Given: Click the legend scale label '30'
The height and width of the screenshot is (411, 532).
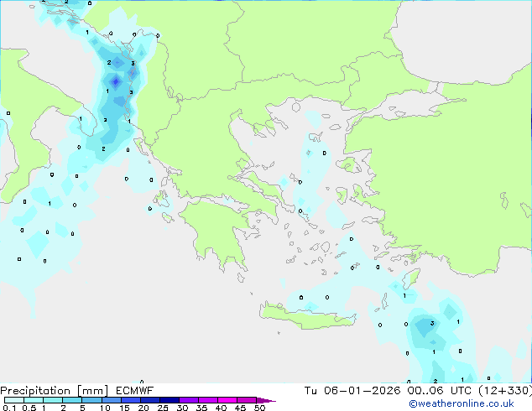Looking at the screenshot, I should pos(182,408).
